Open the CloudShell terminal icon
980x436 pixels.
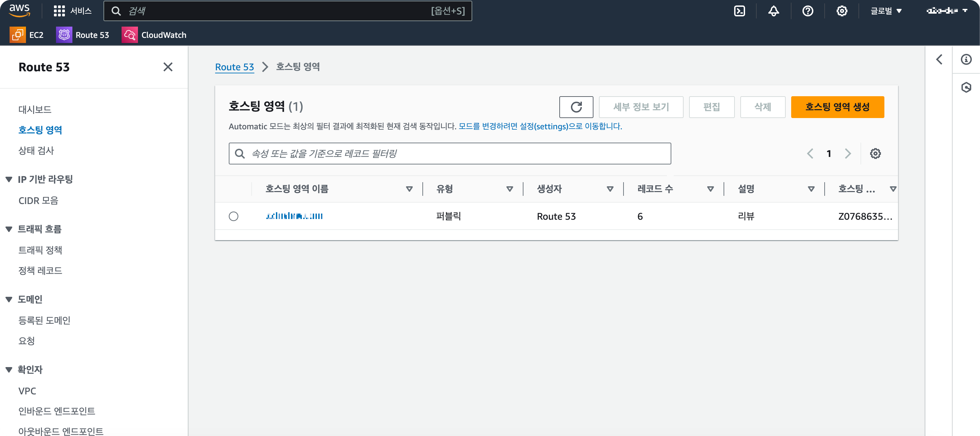pyautogui.click(x=739, y=11)
